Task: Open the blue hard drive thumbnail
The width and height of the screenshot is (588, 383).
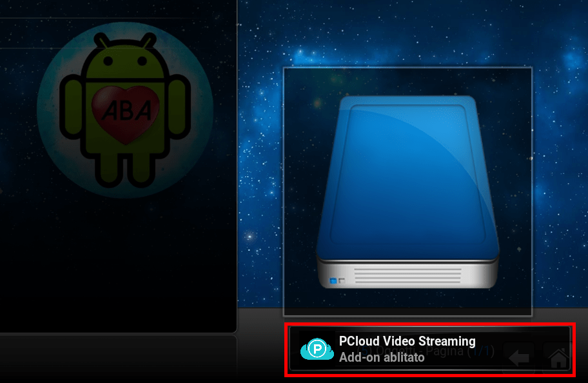Action: point(407,191)
